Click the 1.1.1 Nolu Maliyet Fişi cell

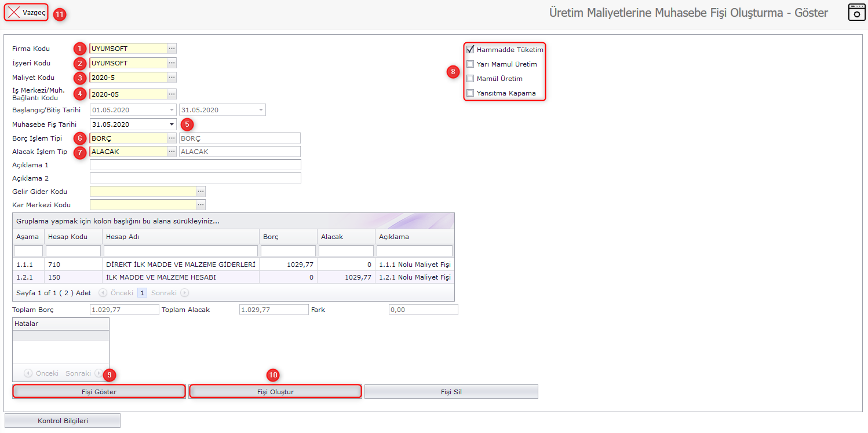coord(414,265)
